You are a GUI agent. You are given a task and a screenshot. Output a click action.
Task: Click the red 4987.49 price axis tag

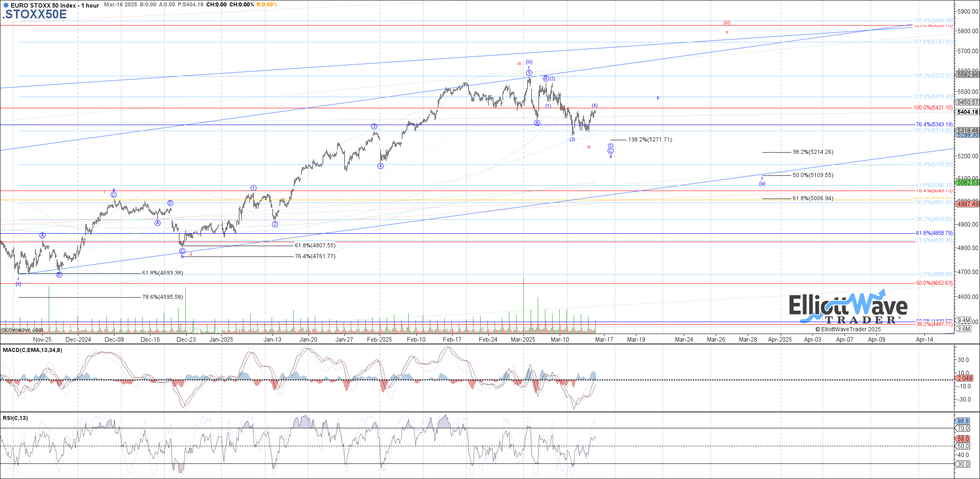pyautogui.click(x=967, y=204)
